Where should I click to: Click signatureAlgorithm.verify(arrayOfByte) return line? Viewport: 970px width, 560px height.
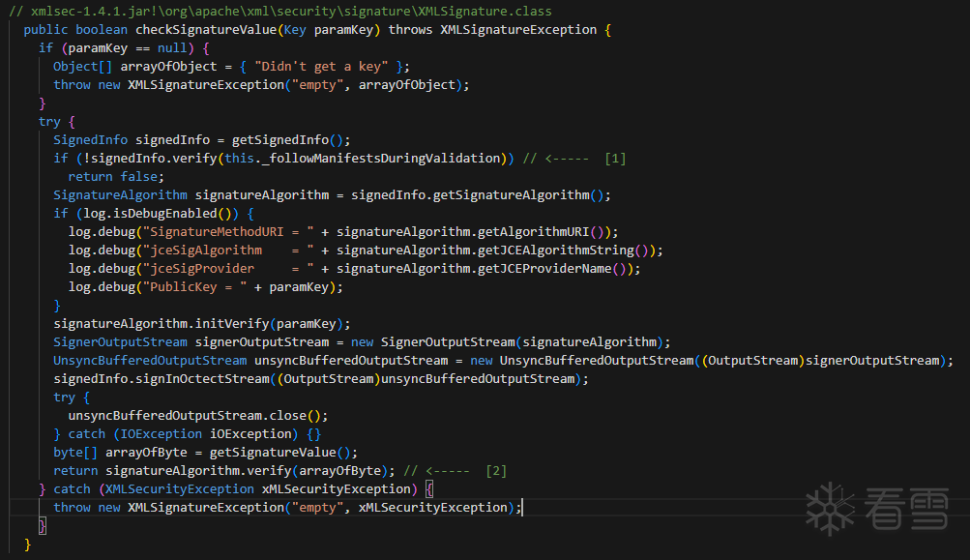224,471
